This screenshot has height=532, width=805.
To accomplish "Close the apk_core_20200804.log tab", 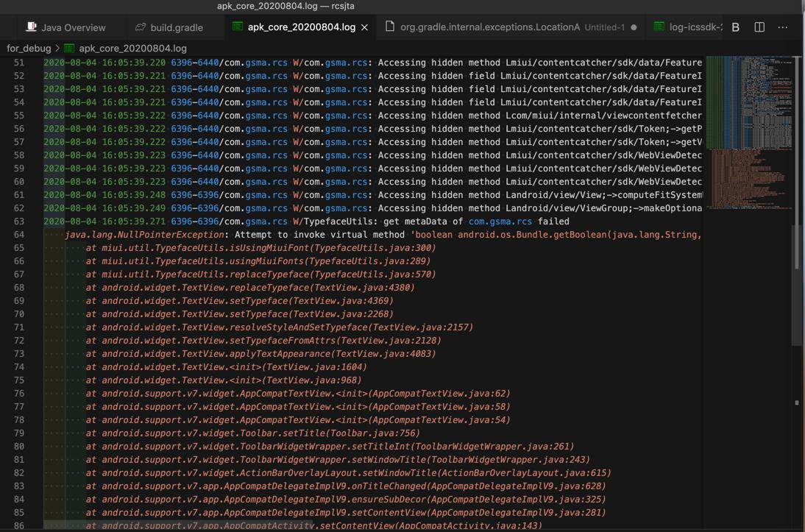I will tap(364, 28).
